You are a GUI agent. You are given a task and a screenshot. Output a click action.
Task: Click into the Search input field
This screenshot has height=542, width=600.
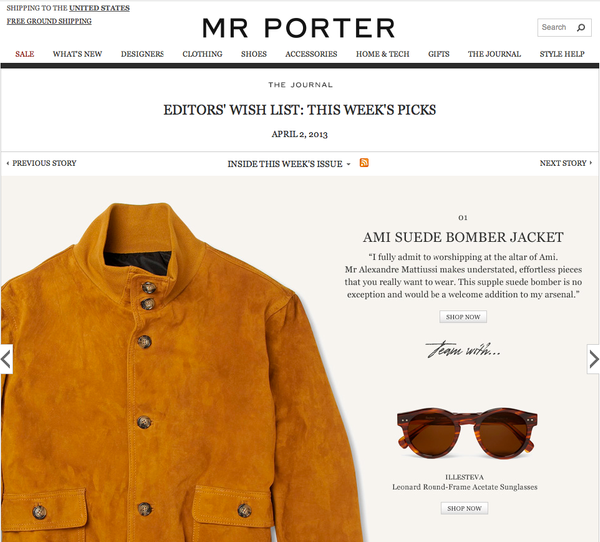click(557, 28)
